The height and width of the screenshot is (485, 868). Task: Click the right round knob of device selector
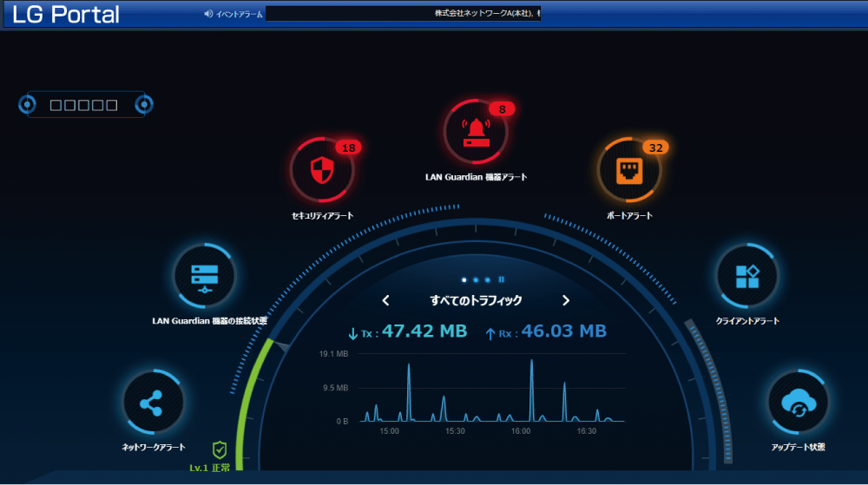[144, 104]
